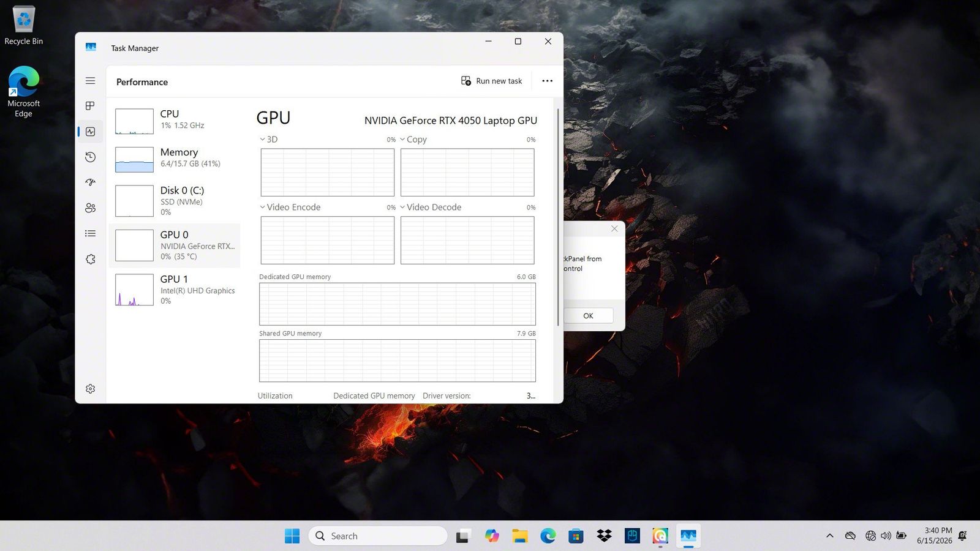This screenshot has height=551, width=980.
Task: Open the App history page icon
Action: pos(90,157)
